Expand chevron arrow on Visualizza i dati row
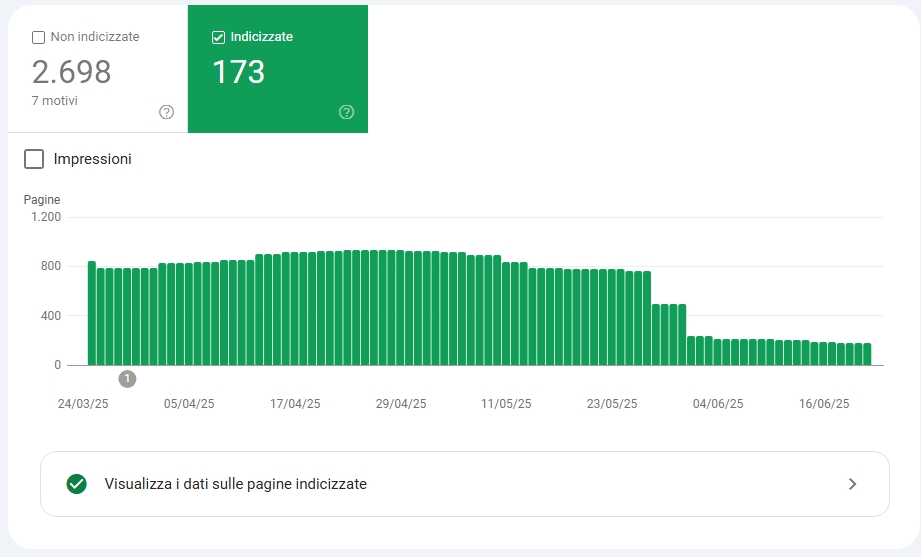The image size is (921, 557). tap(853, 484)
